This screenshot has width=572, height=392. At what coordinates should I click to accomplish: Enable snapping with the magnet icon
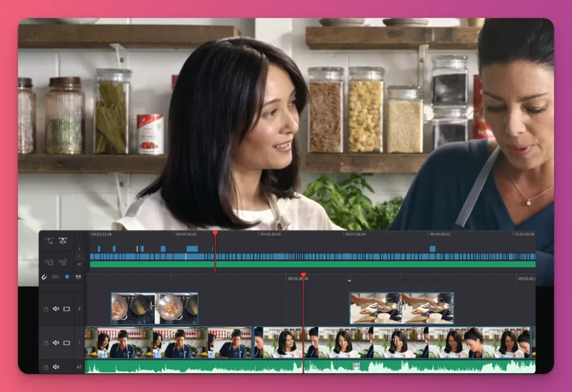pyautogui.click(x=44, y=276)
